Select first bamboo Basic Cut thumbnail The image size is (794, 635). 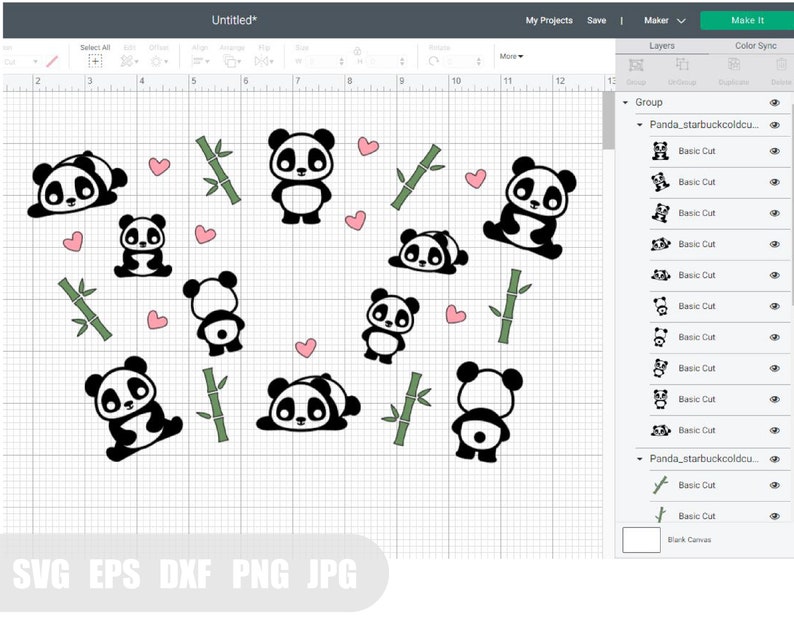tap(660, 485)
